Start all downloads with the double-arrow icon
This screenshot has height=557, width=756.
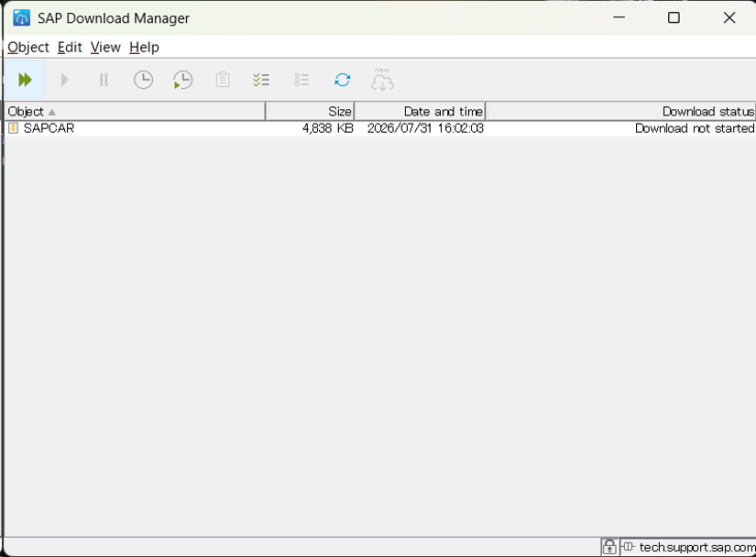click(x=25, y=80)
